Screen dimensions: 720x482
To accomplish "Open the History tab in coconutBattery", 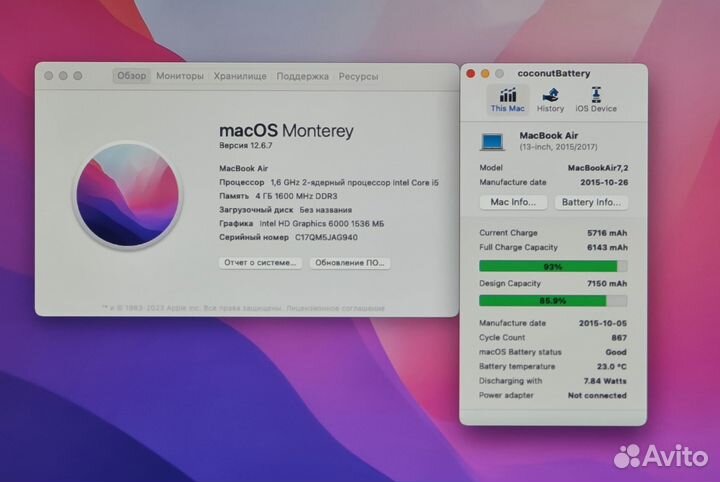I will point(550,100).
